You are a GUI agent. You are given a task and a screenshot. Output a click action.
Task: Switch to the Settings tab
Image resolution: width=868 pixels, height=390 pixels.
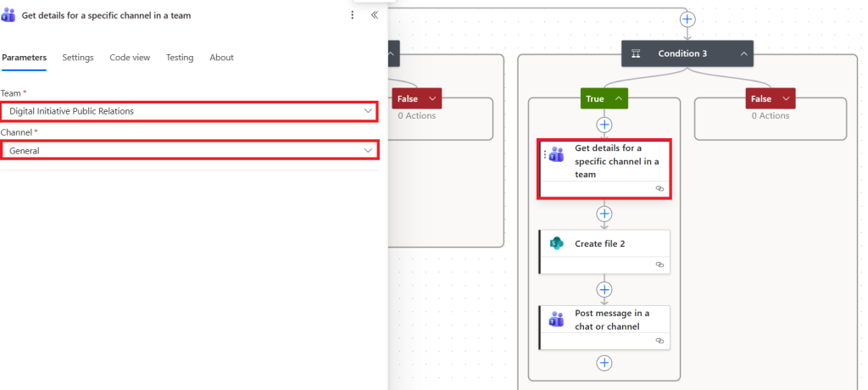click(78, 58)
